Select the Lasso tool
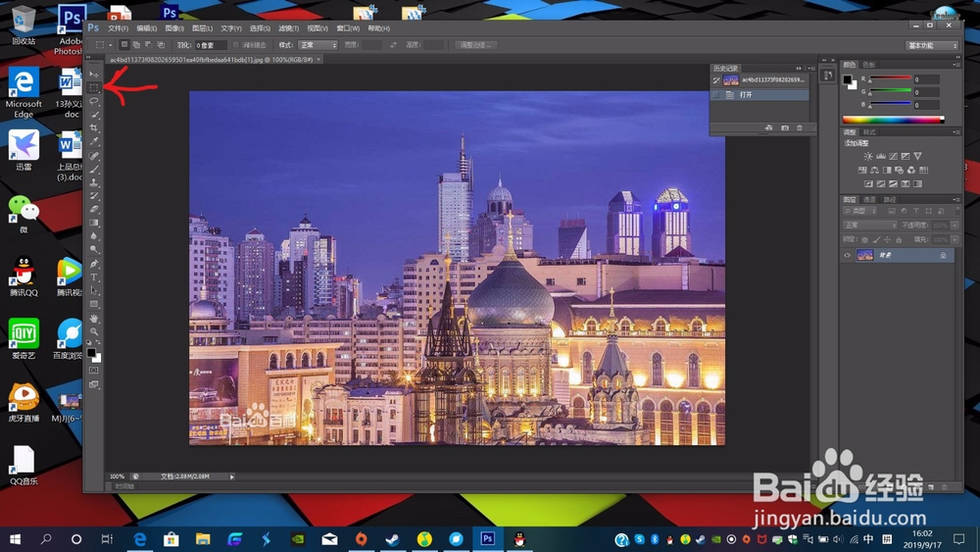Image resolution: width=980 pixels, height=552 pixels. tap(94, 101)
